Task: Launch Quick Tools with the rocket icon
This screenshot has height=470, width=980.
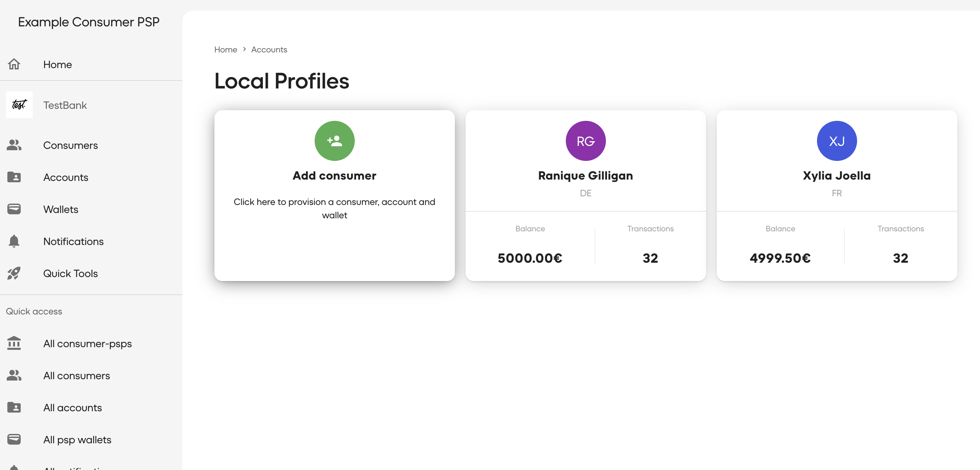Action: pyautogui.click(x=14, y=273)
